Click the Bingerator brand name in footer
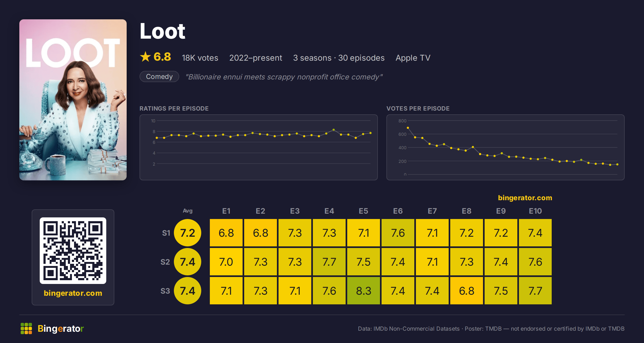 click(x=61, y=329)
